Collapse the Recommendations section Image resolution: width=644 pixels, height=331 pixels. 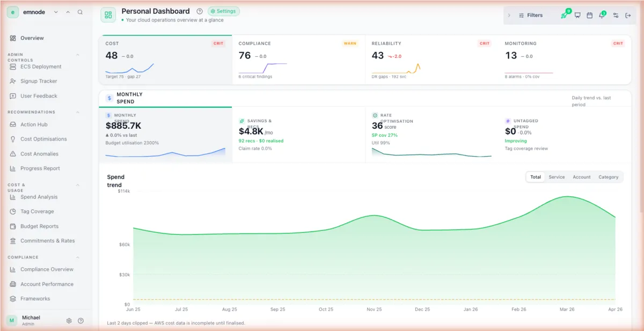tap(78, 112)
